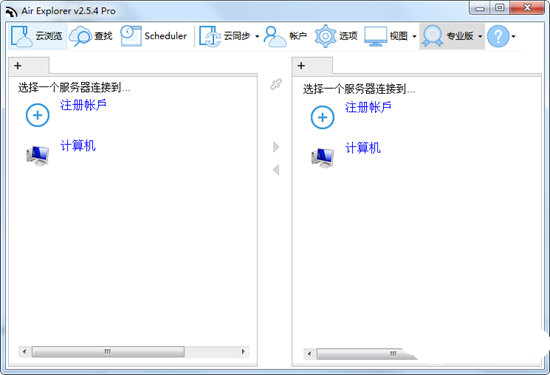This screenshot has width=550, height=375.
Task: Click the 专业版 pro badge icon
Action: click(432, 36)
